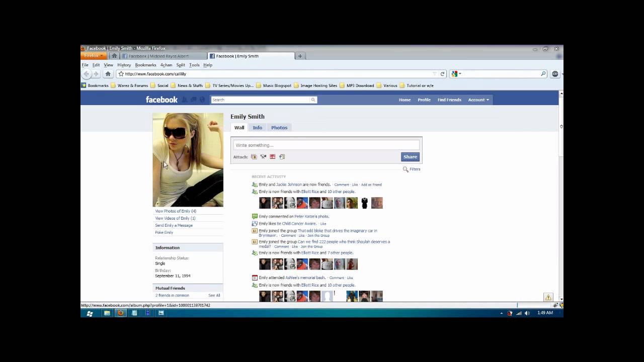Click See All in Mutual Friends
Image resolution: width=644 pixels, height=362 pixels.
[214, 296]
